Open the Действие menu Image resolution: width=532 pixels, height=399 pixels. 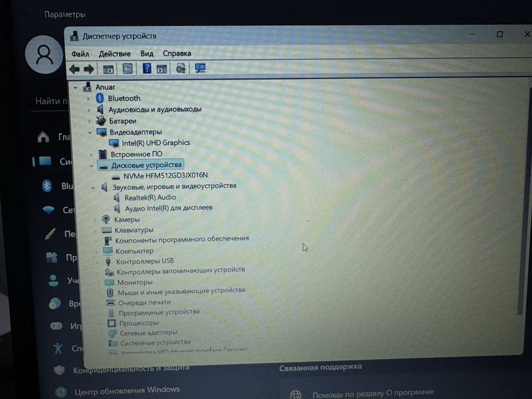115,54
